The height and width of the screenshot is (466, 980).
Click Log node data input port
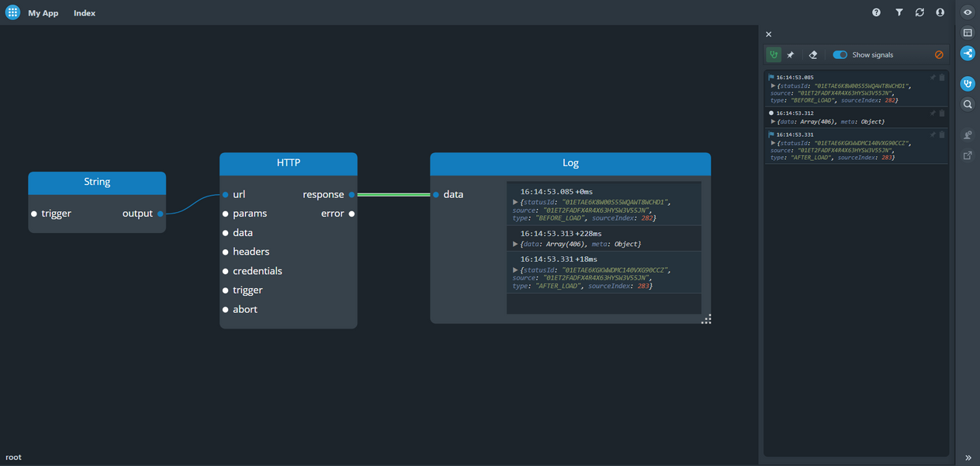(436, 195)
